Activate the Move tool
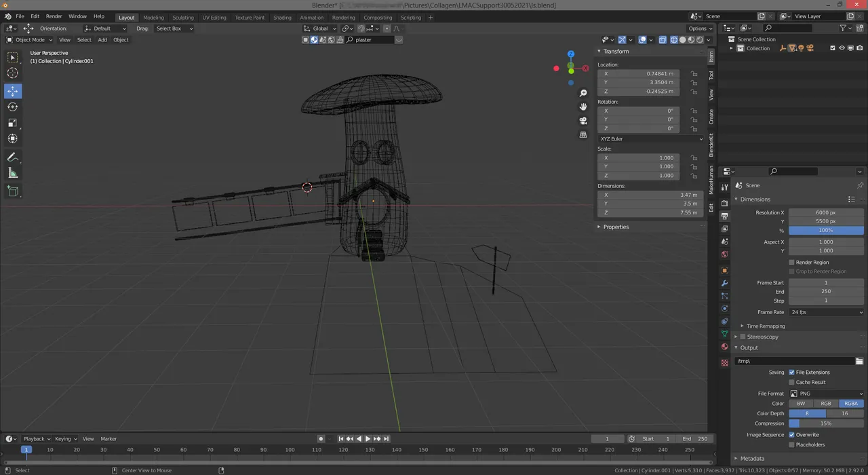868x475 pixels. coord(13,91)
